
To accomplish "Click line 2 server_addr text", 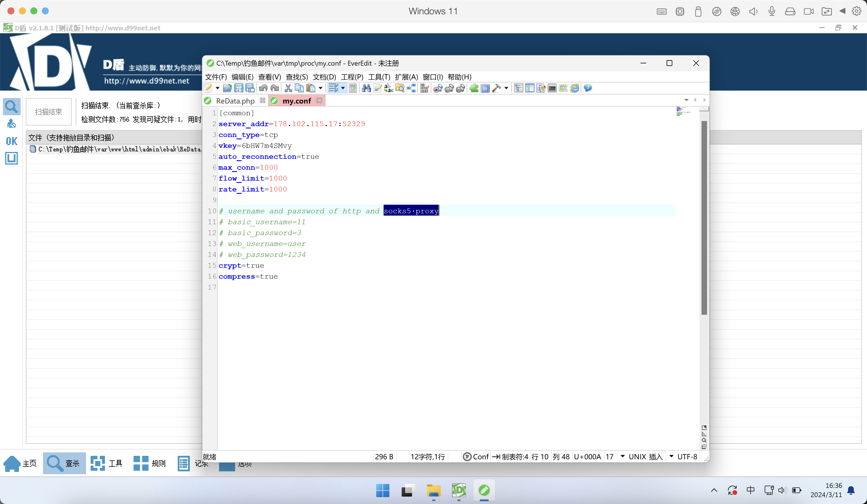I will pos(292,124).
